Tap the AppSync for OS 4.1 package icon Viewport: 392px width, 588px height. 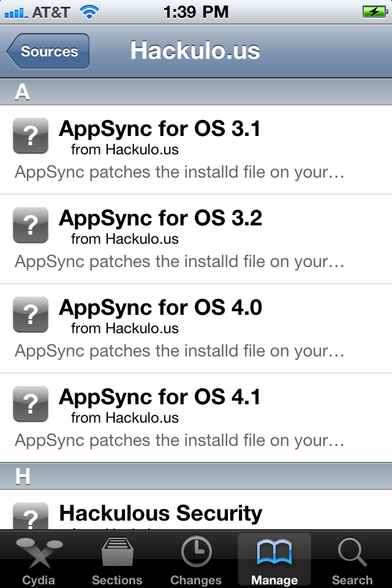click(x=31, y=404)
